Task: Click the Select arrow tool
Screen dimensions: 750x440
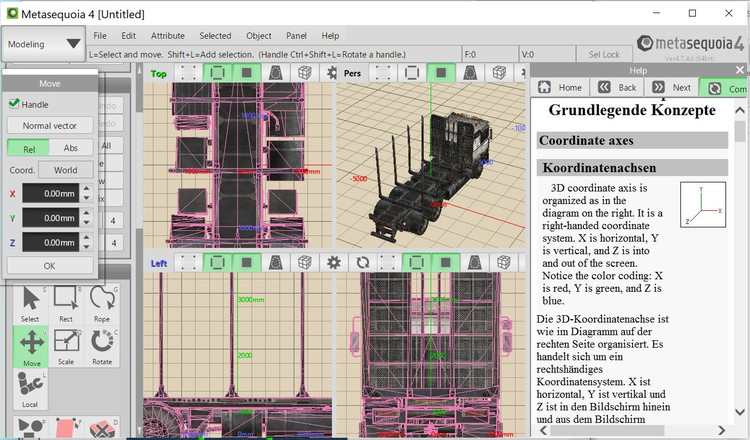Action: (30, 304)
